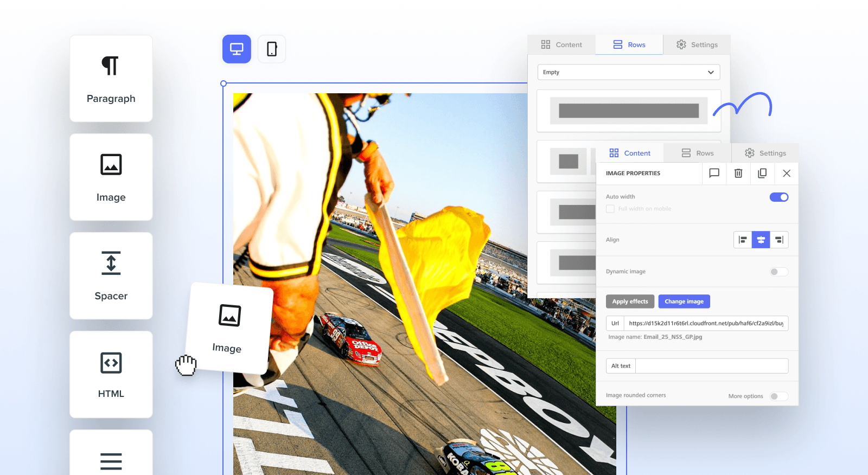The image size is (868, 475).
Task: Turn on More options toggle
Action: 778,396
